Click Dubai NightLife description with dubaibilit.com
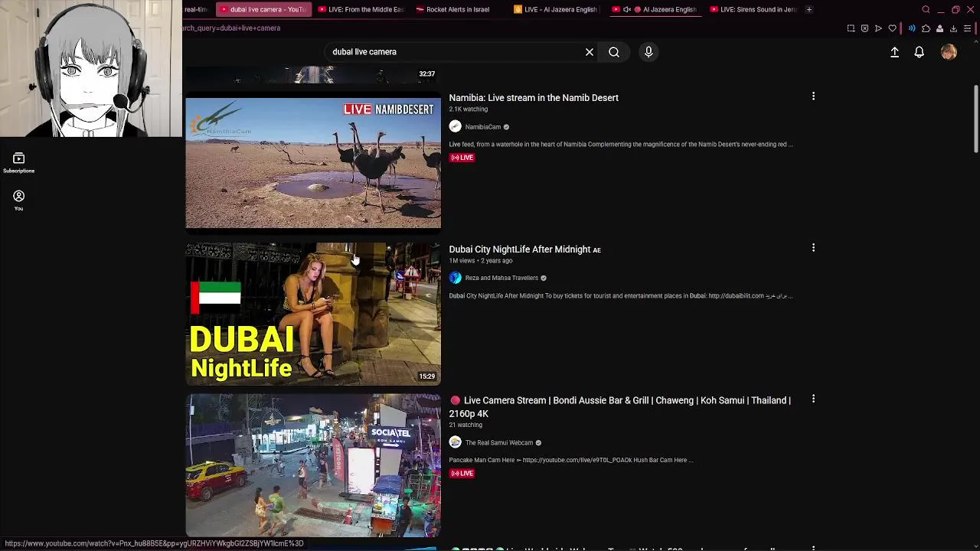 [x=621, y=295]
